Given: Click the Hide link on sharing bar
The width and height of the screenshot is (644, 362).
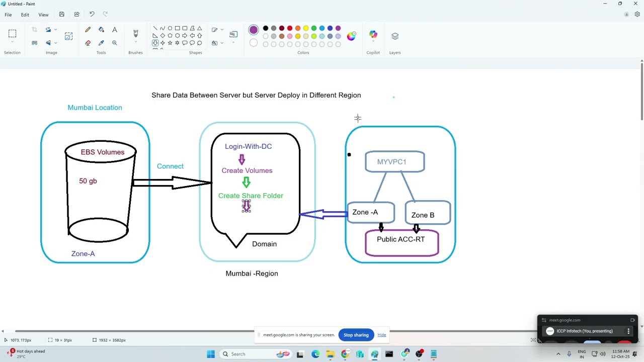Looking at the screenshot, I should point(382,335).
